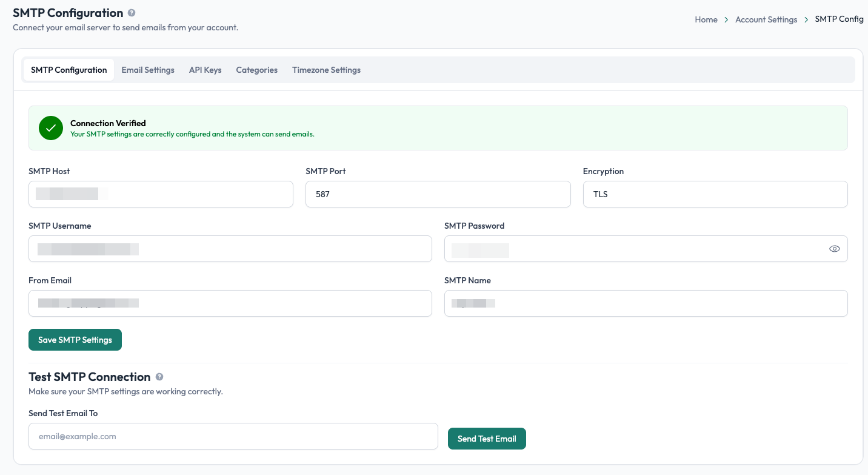Click the 'Connection Verified' status title

[108, 123]
